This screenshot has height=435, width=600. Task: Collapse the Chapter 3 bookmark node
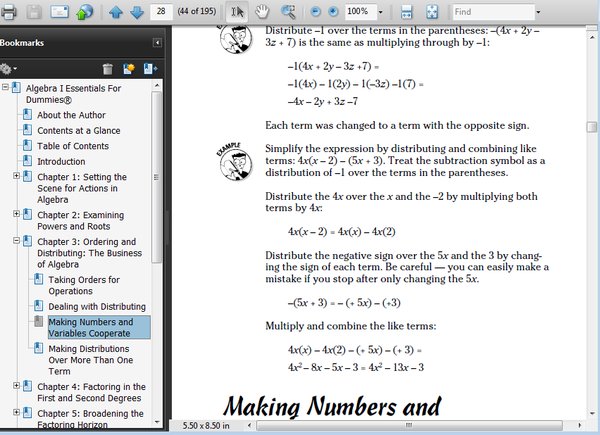(16, 240)
